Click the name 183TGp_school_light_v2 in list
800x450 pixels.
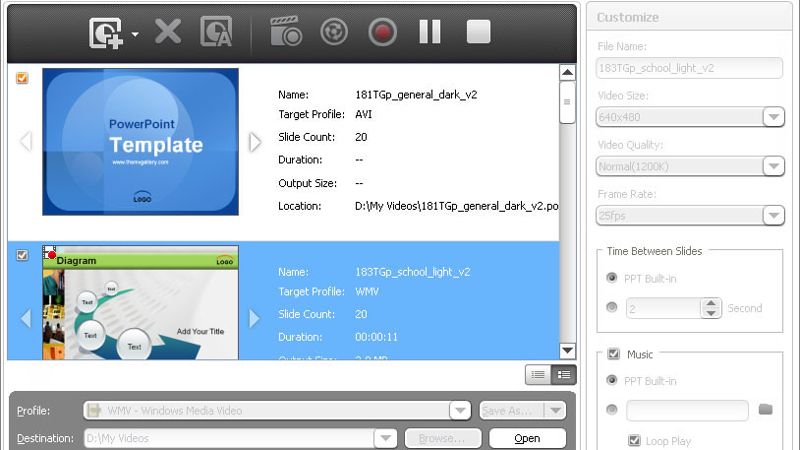click(412, 272)
